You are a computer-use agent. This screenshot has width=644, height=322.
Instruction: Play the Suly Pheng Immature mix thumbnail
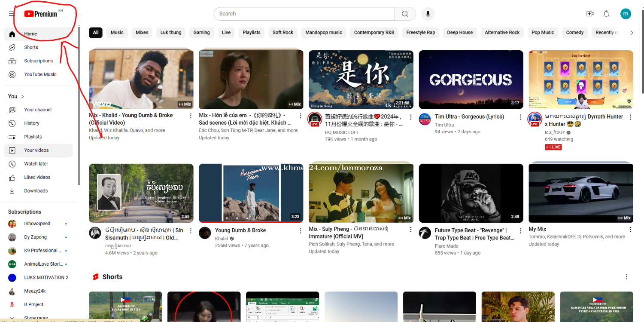361,193
